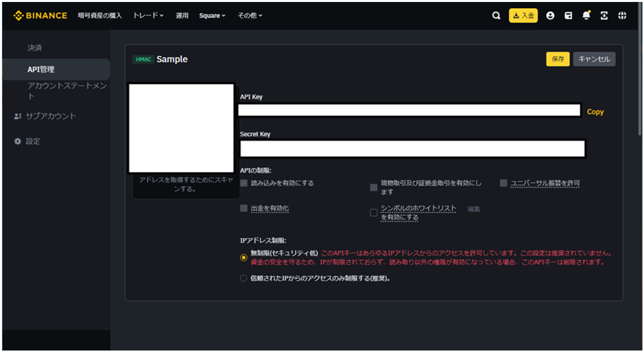Screen dimensions: 644x353
Task: Open the user profile icon
Action: point(550,15)
